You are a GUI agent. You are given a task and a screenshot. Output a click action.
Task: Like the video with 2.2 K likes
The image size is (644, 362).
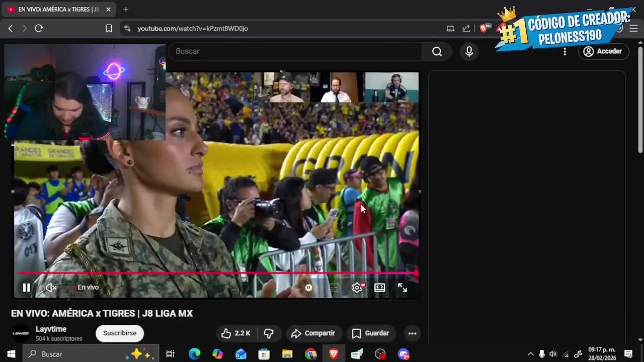(x=236, y=333)
